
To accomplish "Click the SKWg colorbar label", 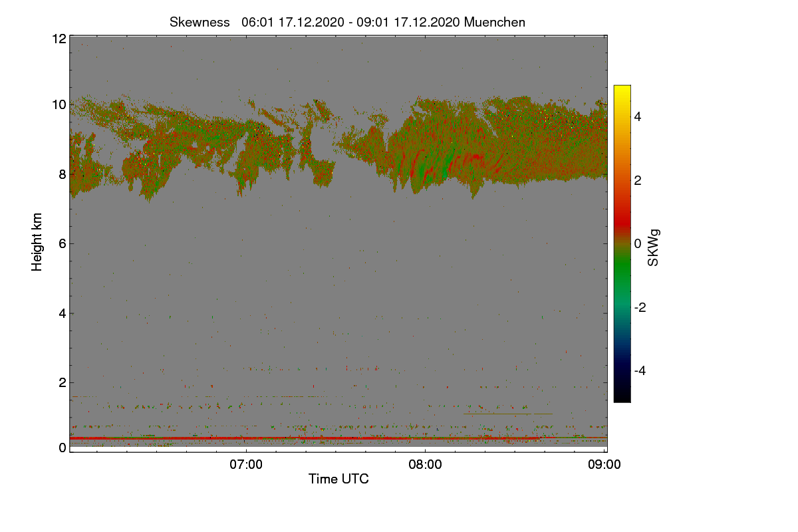I will coord(654,247).
